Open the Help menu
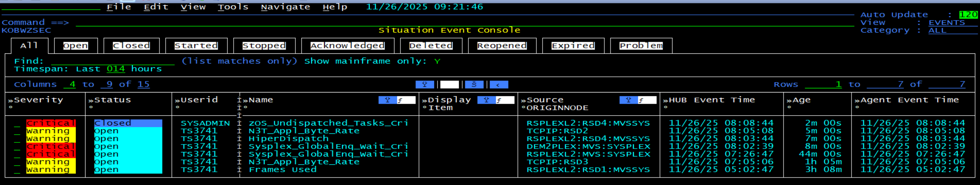Screen dimensions: 980x185 click(x=335, y=7)
